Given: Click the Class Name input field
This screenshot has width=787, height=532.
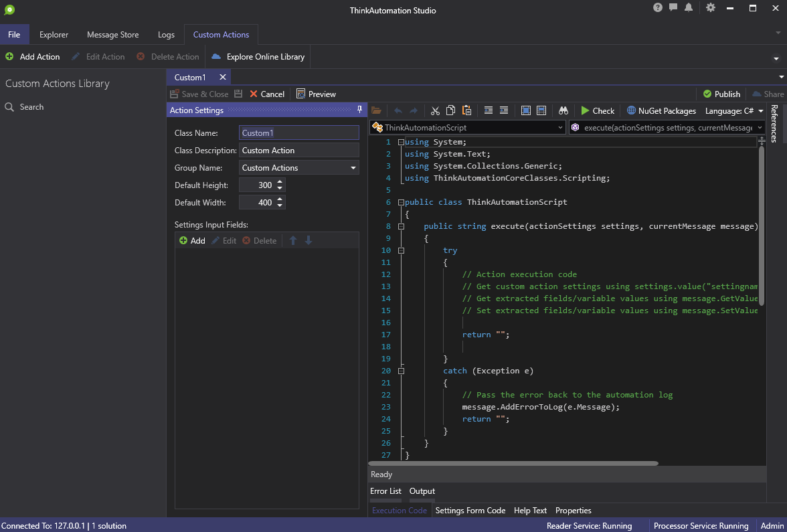Looking at the screenshot, I should pos(299,133).
